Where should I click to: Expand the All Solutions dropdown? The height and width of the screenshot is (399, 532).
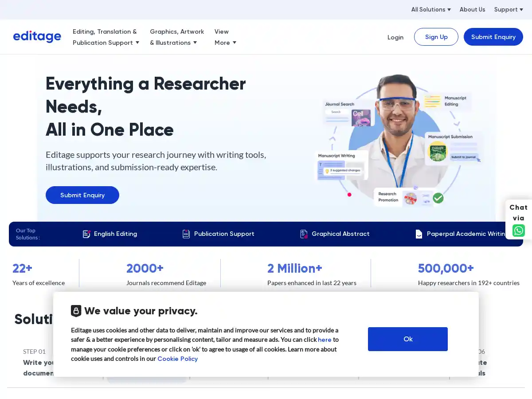point(430,9)
